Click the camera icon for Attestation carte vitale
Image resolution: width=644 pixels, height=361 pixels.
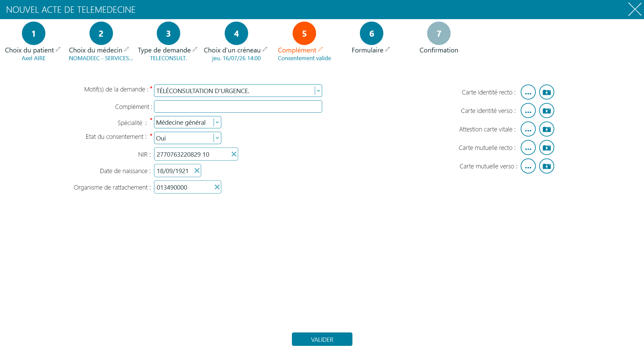pos(546,129)
